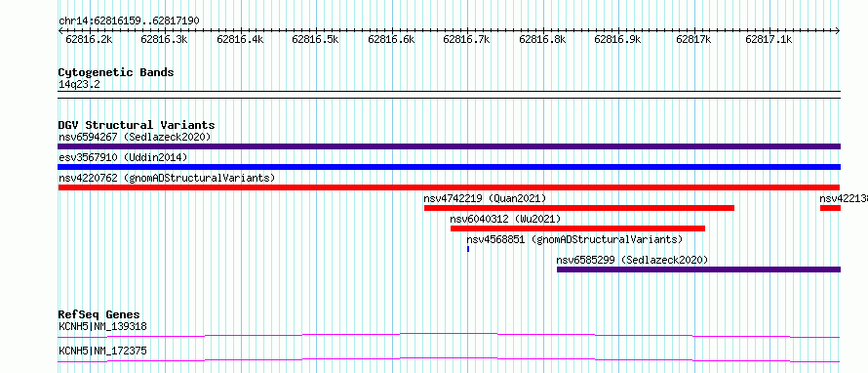Click the 62816.3k ruler tick label
Screen dimensions: 868x373
coord(165,39)
